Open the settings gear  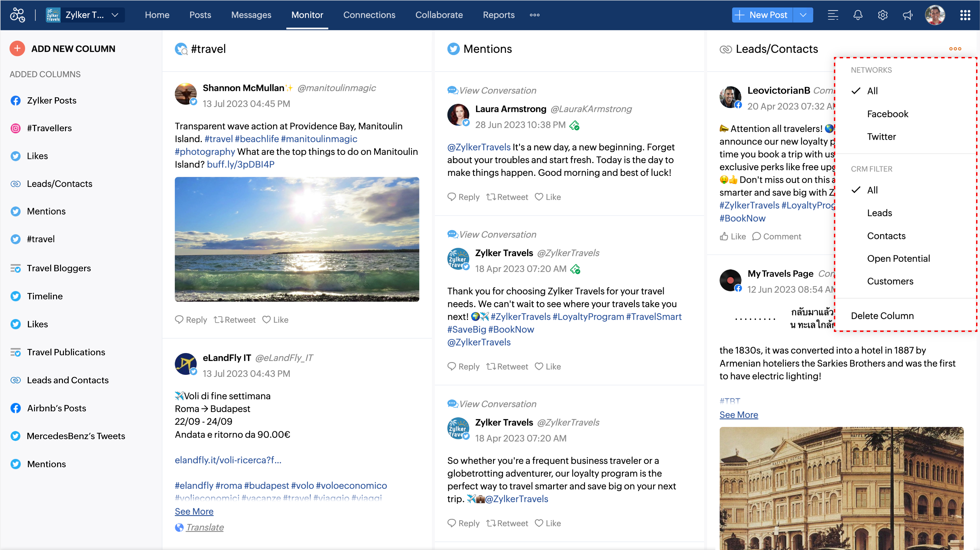[x=883, y=15]
